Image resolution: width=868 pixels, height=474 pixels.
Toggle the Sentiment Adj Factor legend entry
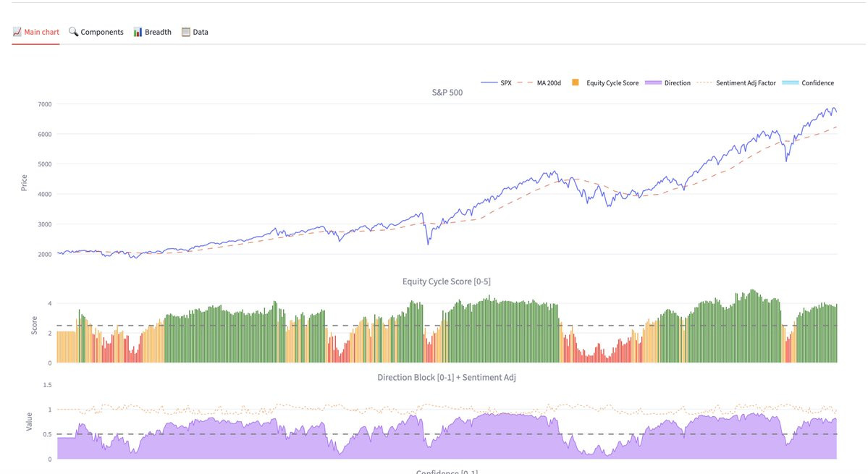pos(736,83)
